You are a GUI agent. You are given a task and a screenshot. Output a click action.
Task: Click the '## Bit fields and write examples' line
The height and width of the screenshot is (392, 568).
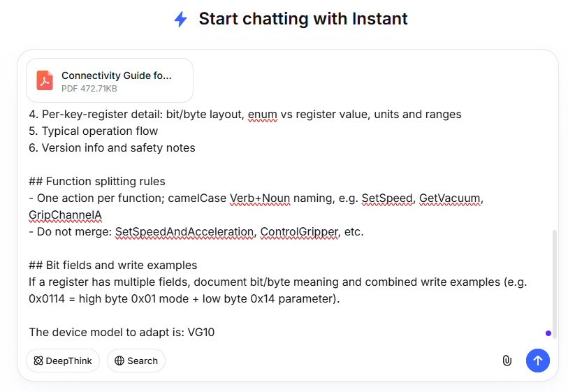(x=113, y=266)
